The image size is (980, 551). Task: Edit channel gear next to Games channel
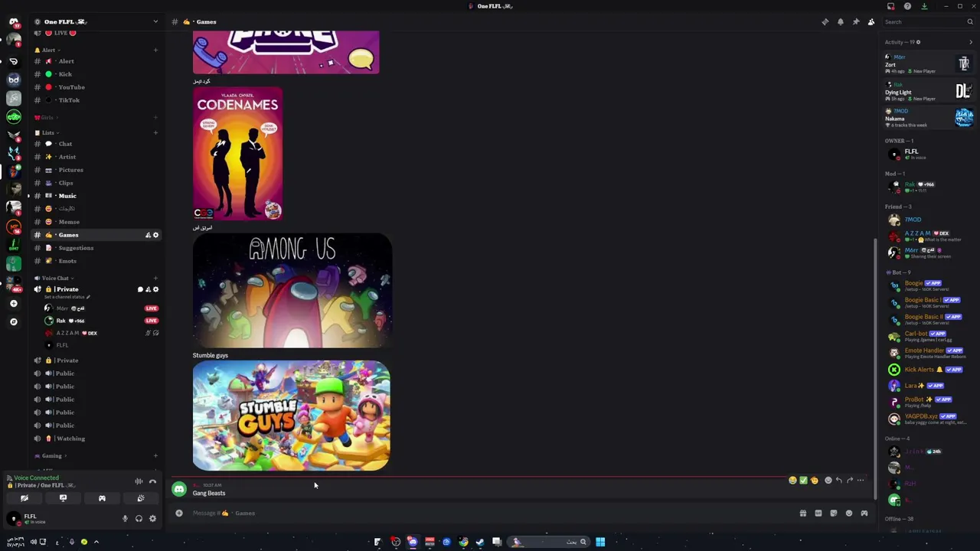[x=155, y=235]
